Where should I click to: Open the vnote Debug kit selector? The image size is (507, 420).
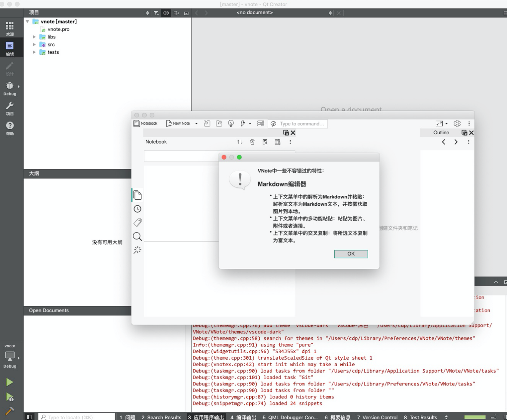point(10,356)
